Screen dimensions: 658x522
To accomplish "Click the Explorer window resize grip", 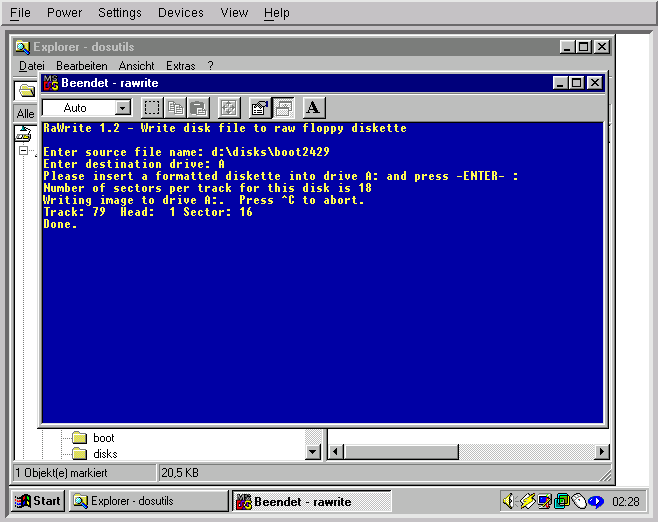I will (605, 475).
